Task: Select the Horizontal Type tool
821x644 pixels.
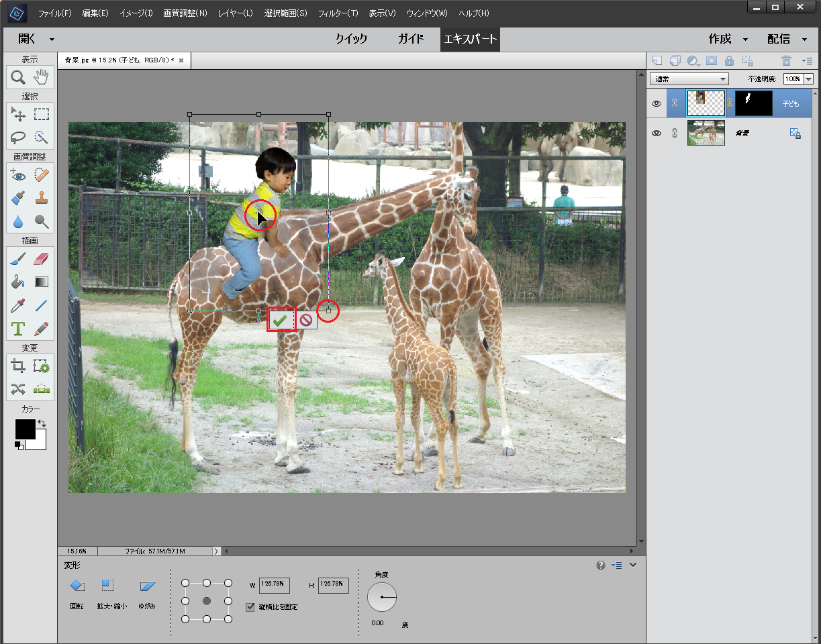Action: pos(18,329)
